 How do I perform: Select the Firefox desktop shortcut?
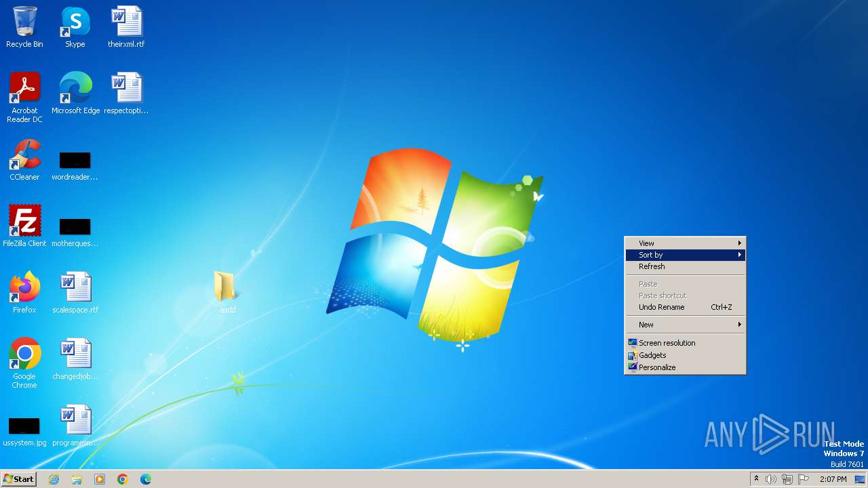click(x=24, y=293)
